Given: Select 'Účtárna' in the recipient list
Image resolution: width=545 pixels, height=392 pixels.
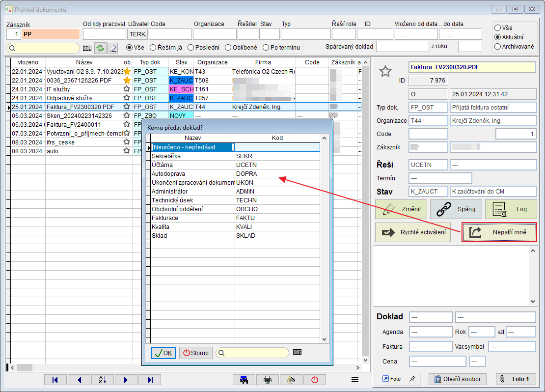Looking at the screenshot, I should point(235,165).
